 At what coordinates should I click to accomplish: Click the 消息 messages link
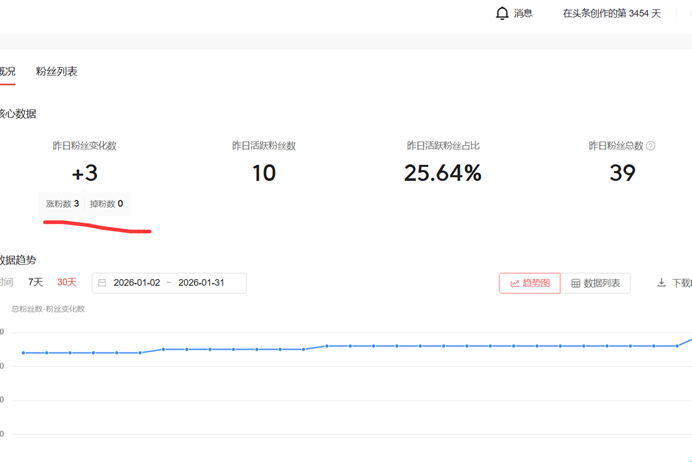[x=523, y=13]
